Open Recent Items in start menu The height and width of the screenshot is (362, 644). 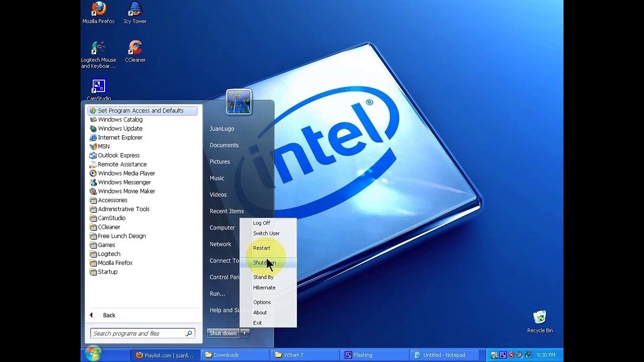coord(227,211)
